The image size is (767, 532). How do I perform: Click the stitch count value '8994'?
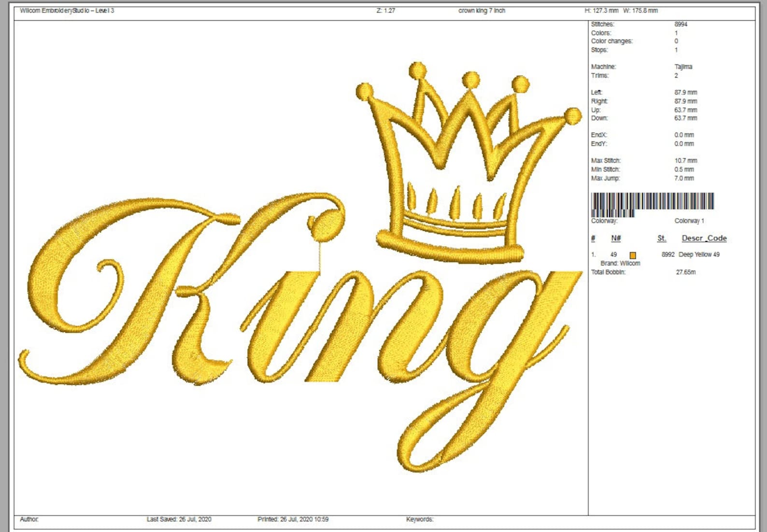681,24
